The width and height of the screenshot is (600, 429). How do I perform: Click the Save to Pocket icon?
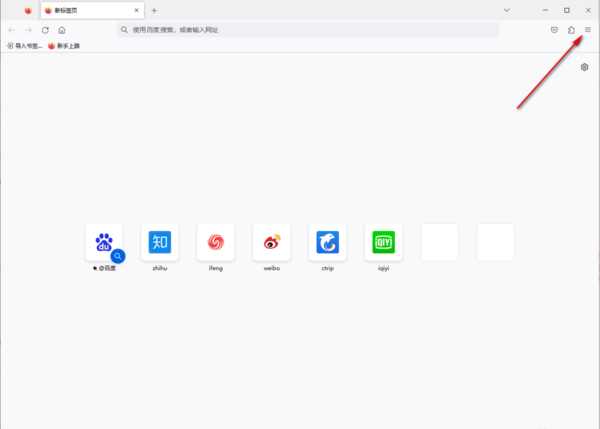(x=554, y=30)
